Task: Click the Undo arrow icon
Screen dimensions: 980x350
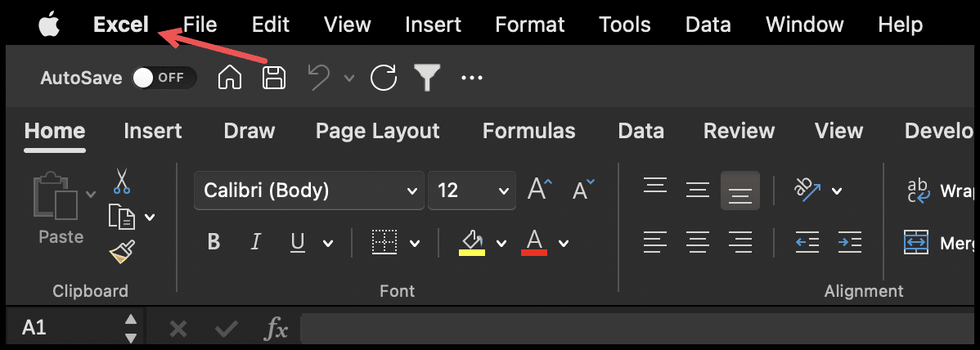Action: pyautogui.click(x=319, y=79)
